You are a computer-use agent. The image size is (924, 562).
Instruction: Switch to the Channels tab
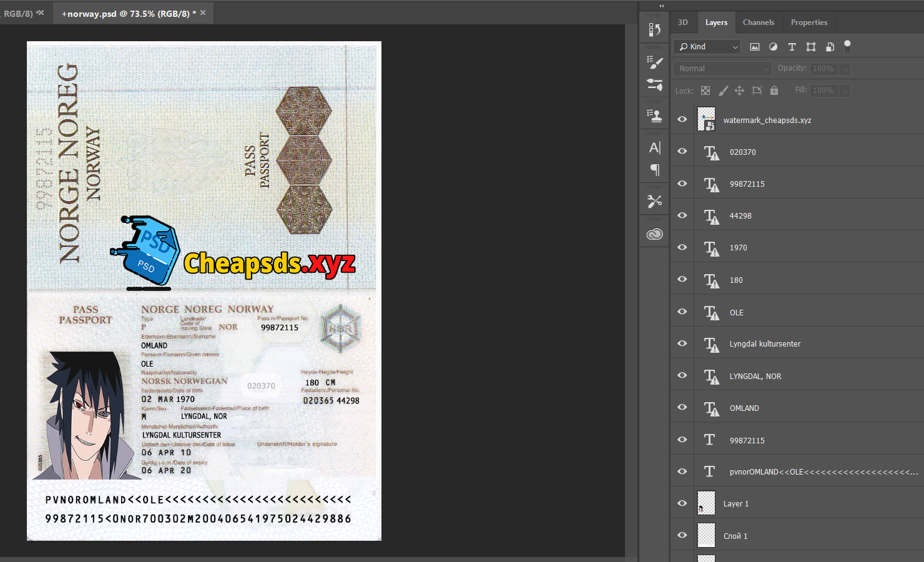click(x=758, y=22)
